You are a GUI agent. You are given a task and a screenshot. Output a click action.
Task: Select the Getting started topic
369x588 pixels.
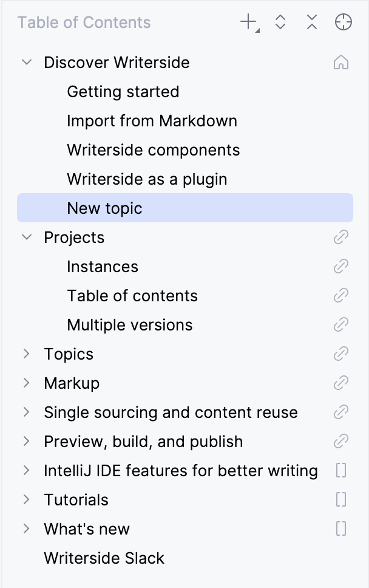click(123, 91)
